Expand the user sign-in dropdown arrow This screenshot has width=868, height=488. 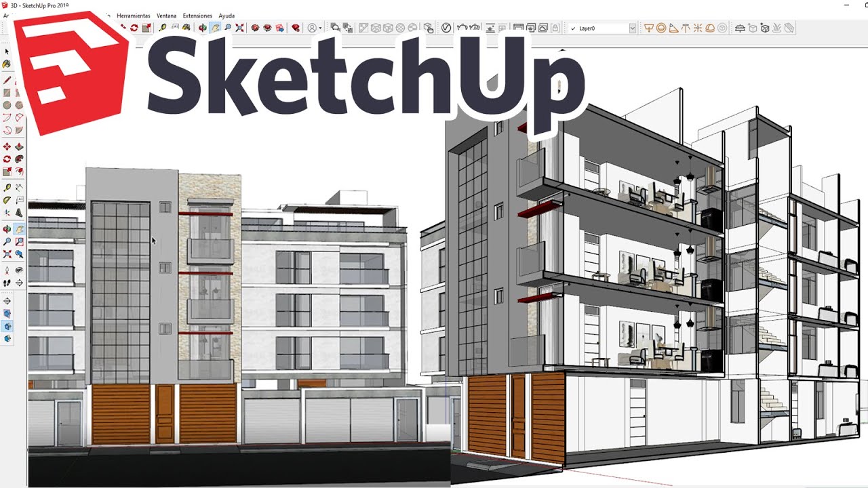pos(320,28)
